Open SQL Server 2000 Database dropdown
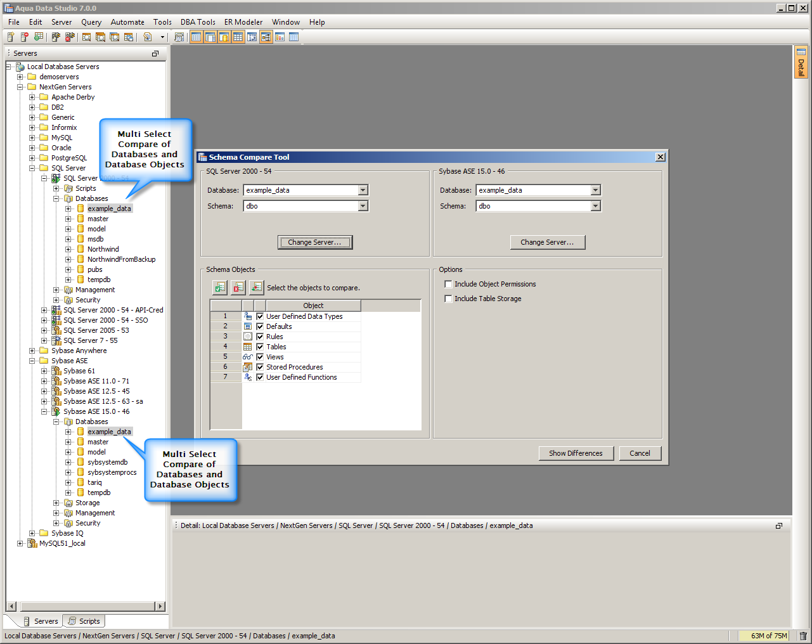The image size is (812, 644). [x=363, y=190]
